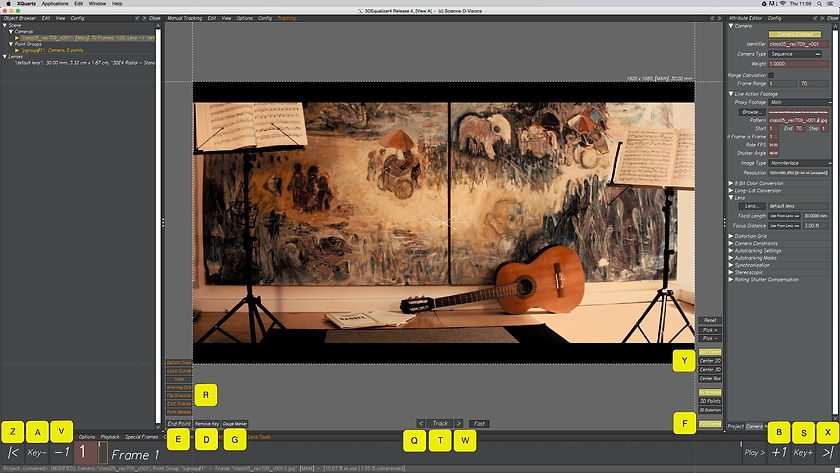
Task: Step forward one frame with +1 button
Action: (779, 453)
